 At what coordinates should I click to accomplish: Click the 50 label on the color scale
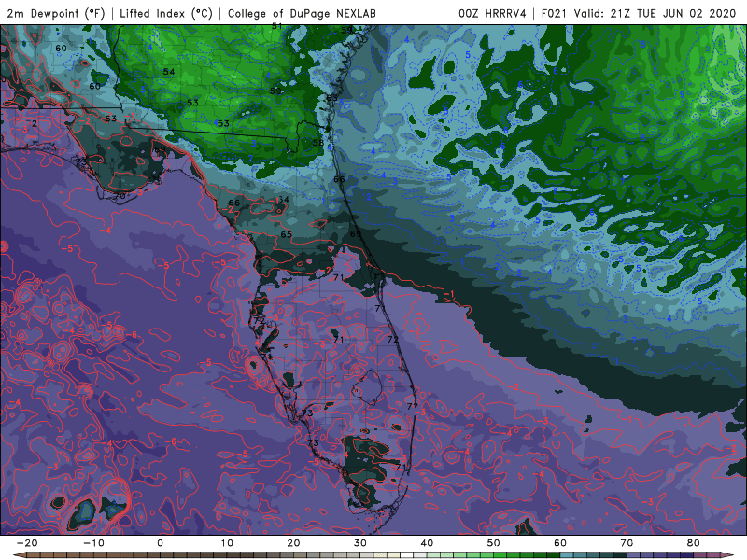tap(494, 543)
